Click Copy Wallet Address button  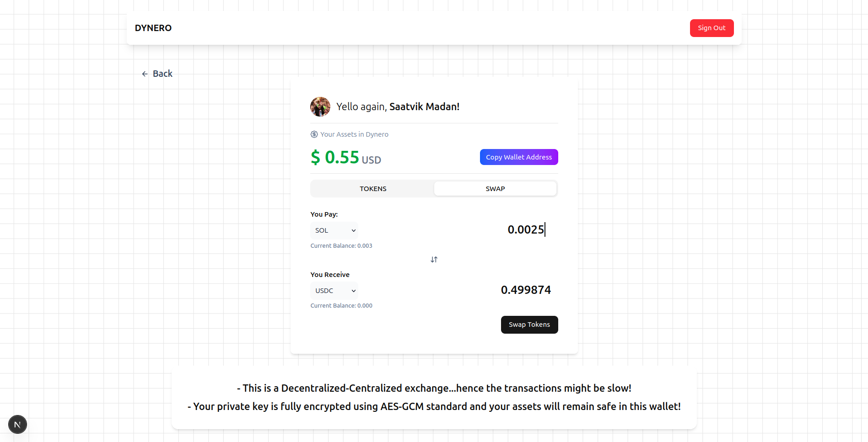pyautogui.click(x=518, y=157)
